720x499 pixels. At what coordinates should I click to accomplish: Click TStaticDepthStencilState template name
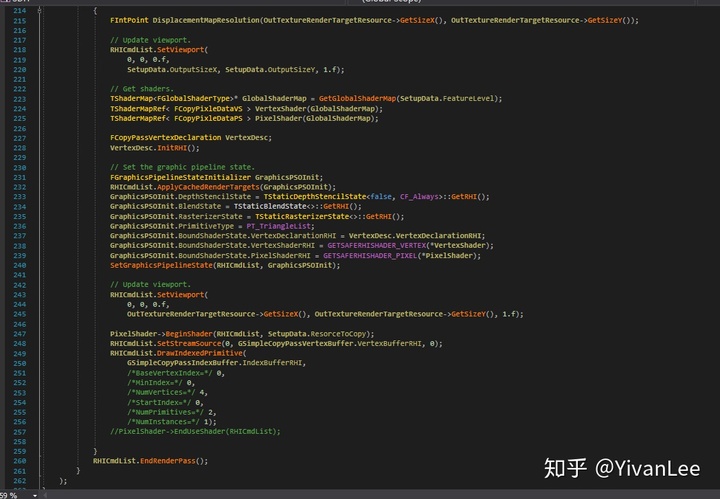click(x=315, y=196)
